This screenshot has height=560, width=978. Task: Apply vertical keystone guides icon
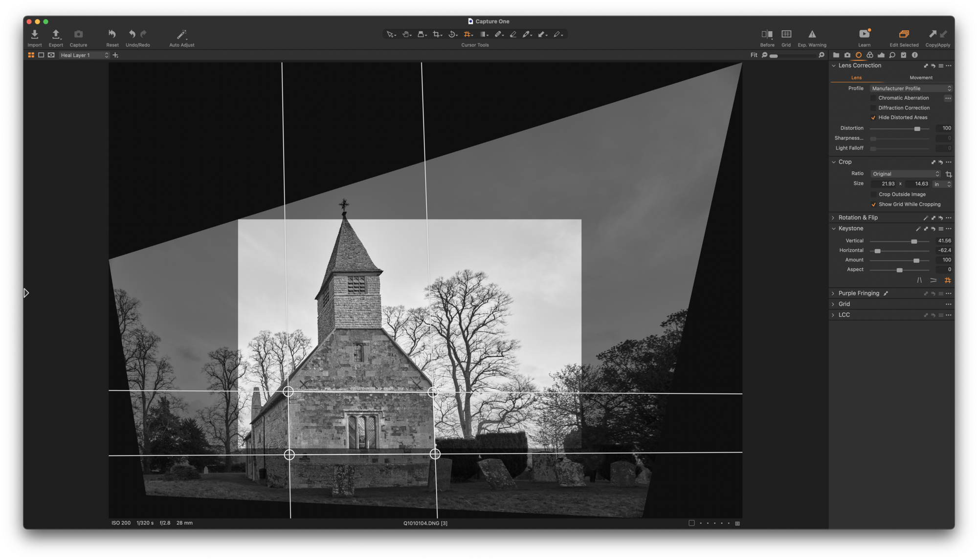(919, 280)
